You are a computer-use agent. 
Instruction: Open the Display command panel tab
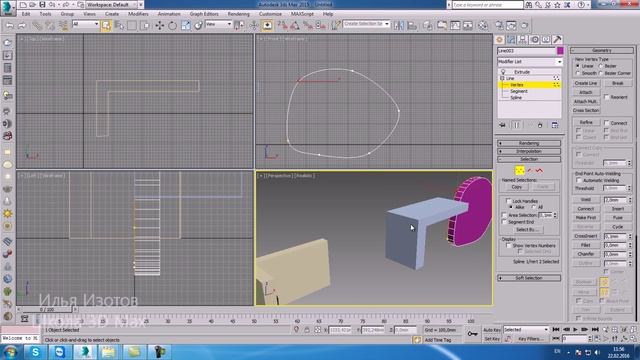click(x=546, y=40)
